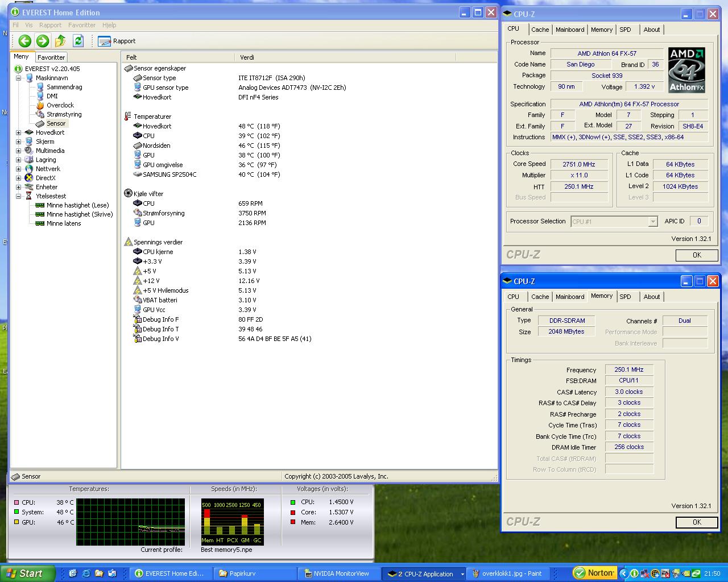Click the GPU sensor type row icon

(137, 88)
